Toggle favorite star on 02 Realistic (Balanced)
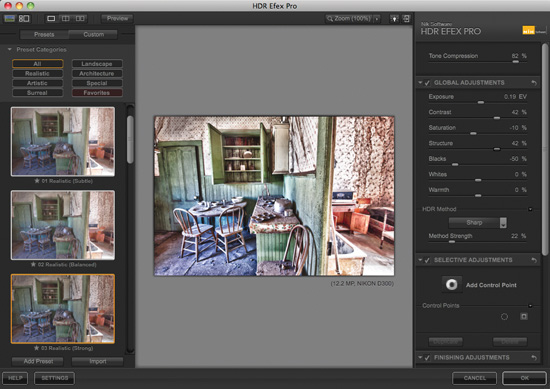Image resolution: width=550 pixels, height=389 pixels. tap(33, 264)
